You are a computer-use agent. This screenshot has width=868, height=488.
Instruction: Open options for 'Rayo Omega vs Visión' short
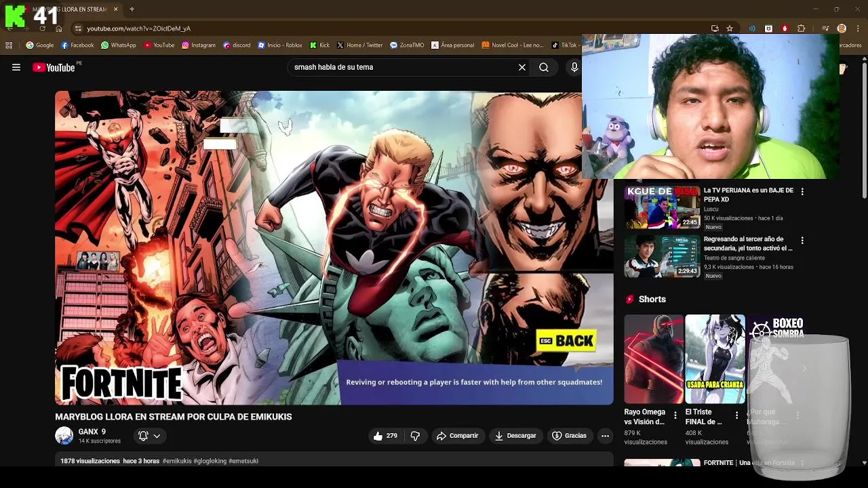click(675, 415)
